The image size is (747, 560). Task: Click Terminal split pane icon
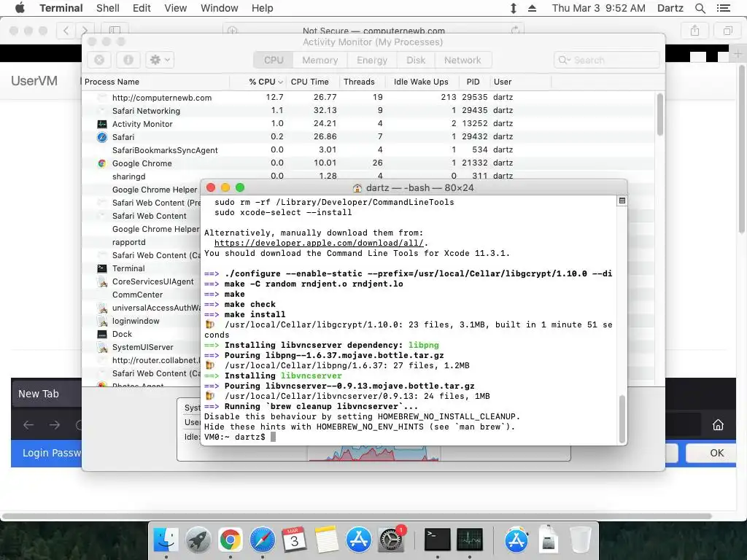coord(622,201)
